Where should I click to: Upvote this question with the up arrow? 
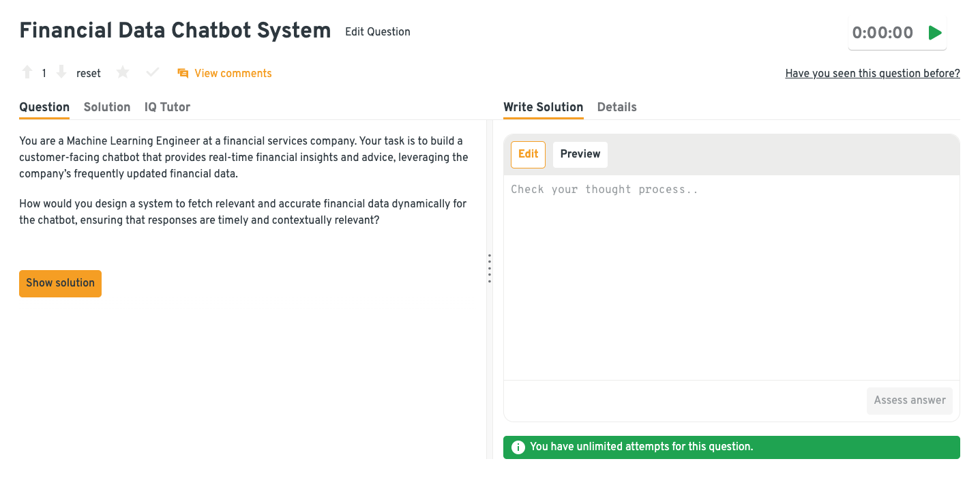27,72
